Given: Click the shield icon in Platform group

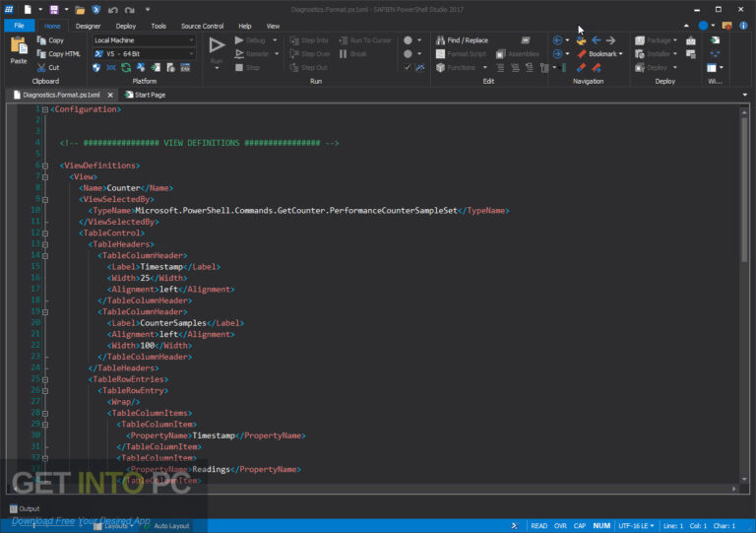Looking at the screenshot, I should (96, 68).
